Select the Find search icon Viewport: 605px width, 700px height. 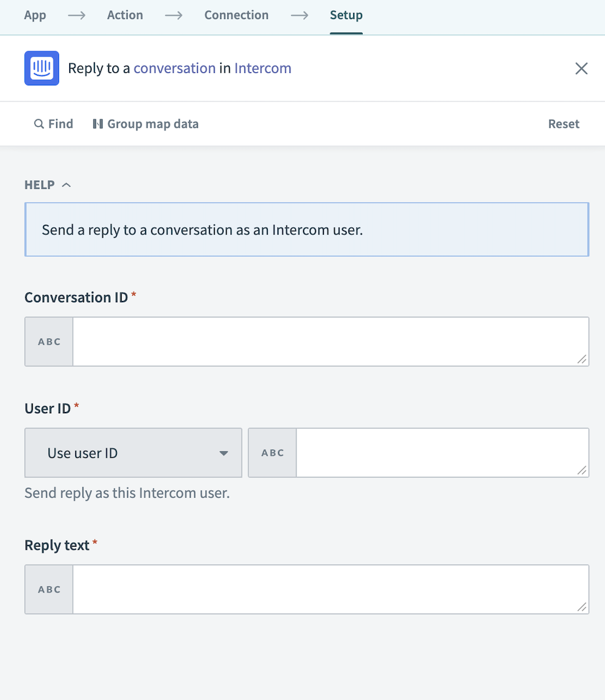point(38,123)
